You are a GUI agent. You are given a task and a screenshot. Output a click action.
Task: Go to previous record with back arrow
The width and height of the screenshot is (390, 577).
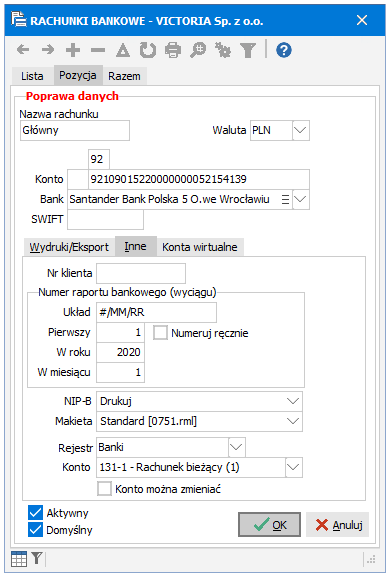(x=23, y=50)
